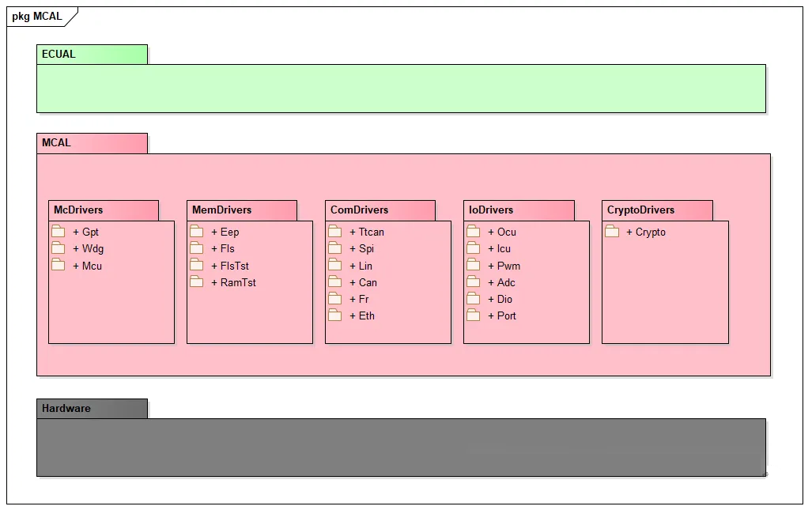Select the + Pwm package entry
The image size is (812, 510).
click(504, 266)
